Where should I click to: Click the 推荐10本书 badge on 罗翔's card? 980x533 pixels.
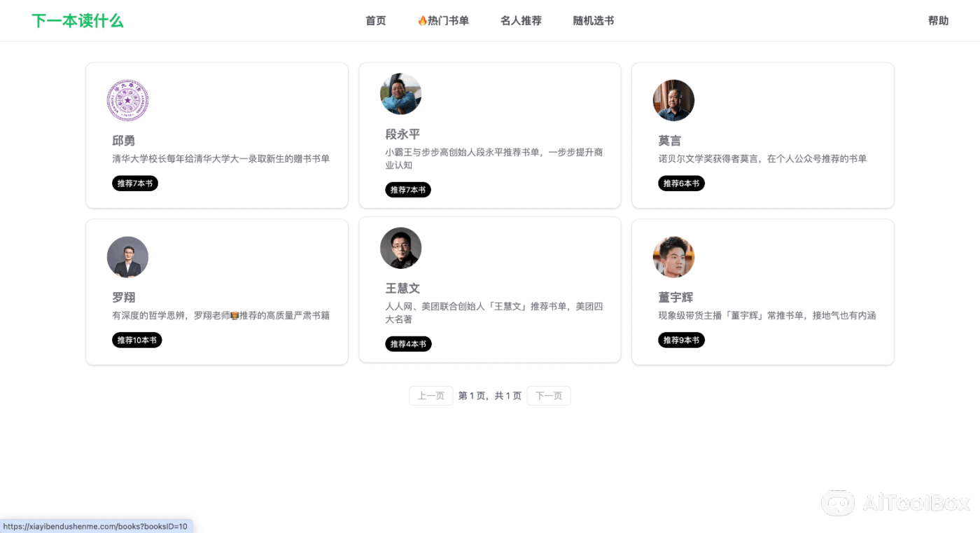point(136,340)
